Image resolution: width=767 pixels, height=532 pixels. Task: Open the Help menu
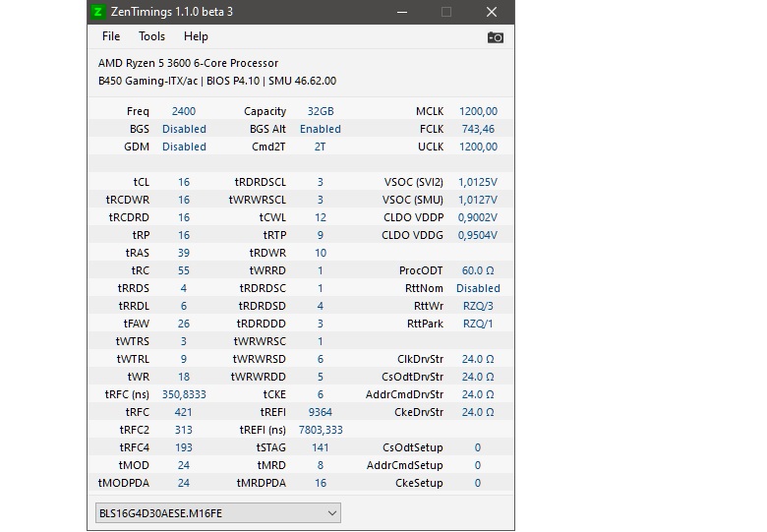coord(196,36)
